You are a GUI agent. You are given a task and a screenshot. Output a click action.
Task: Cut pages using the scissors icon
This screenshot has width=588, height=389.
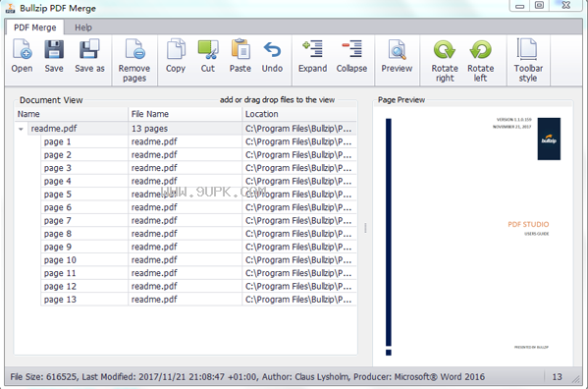(208, 50)
